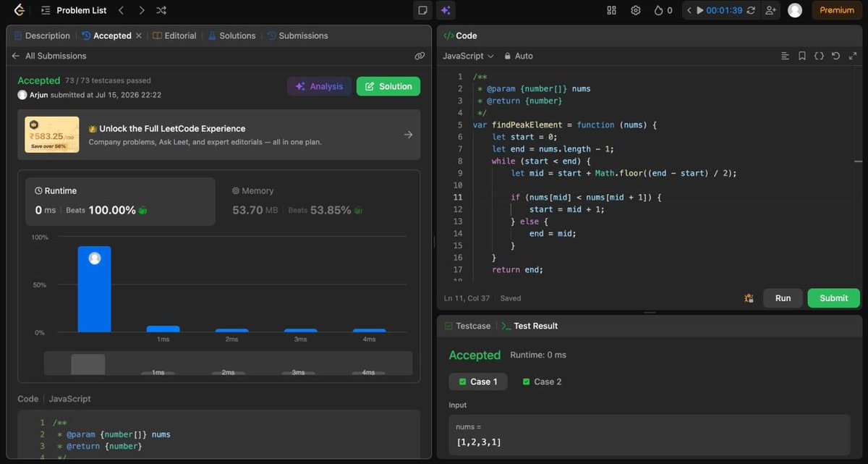
Task: Click the bookmark icon in editor toolbar
Action: 802,56
